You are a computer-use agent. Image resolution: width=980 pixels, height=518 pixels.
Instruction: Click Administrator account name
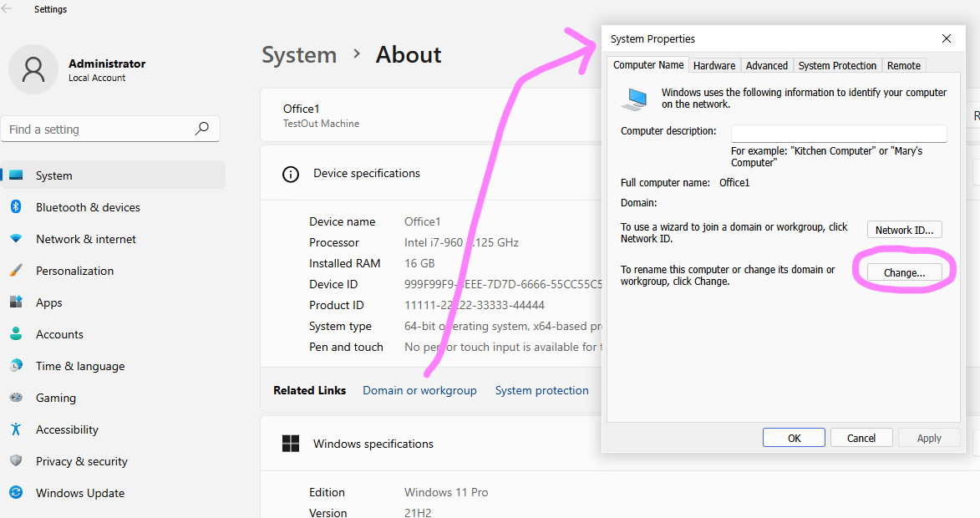(x=107, y=63)
